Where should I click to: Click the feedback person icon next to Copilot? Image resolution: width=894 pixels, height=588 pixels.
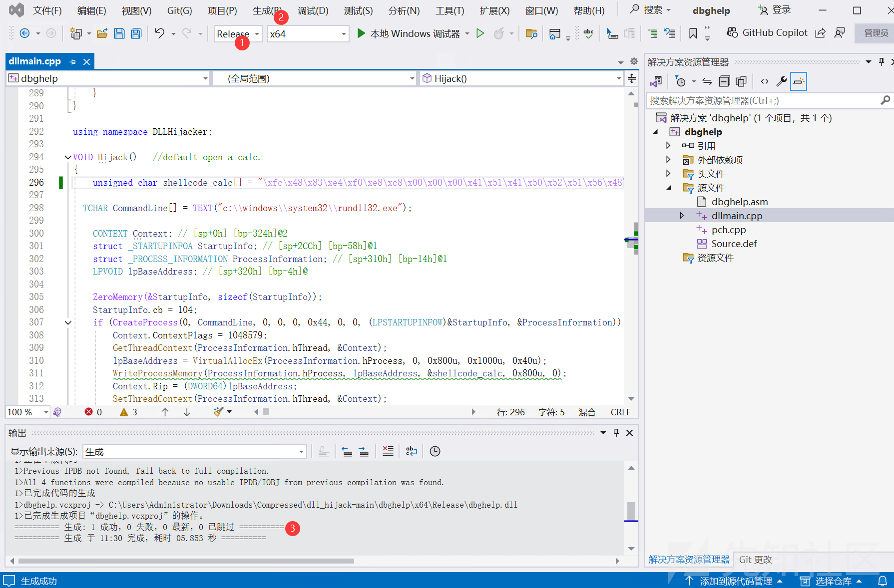pyautogui.click(x=840, y=33)
